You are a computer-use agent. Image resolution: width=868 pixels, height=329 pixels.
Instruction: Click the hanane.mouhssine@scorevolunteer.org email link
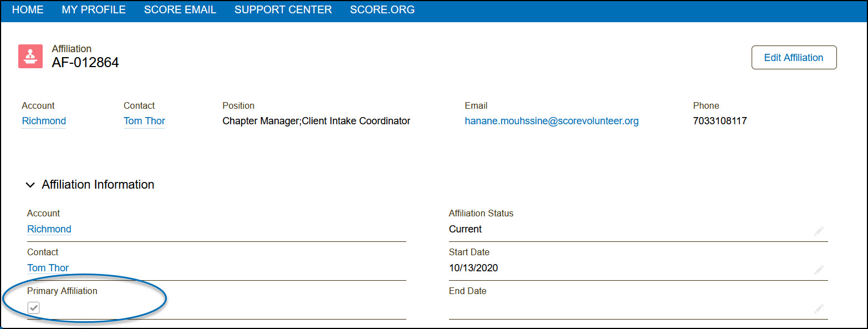point(552,121)
